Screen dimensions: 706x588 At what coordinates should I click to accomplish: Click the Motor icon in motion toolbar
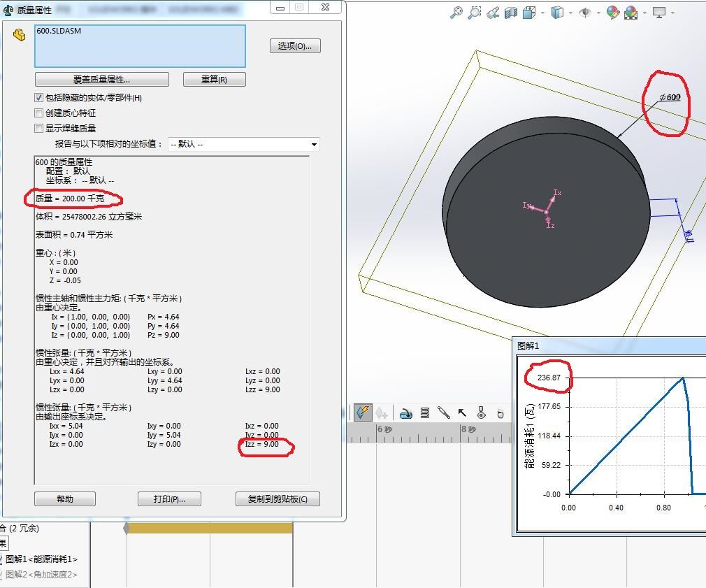coord(405,413)
